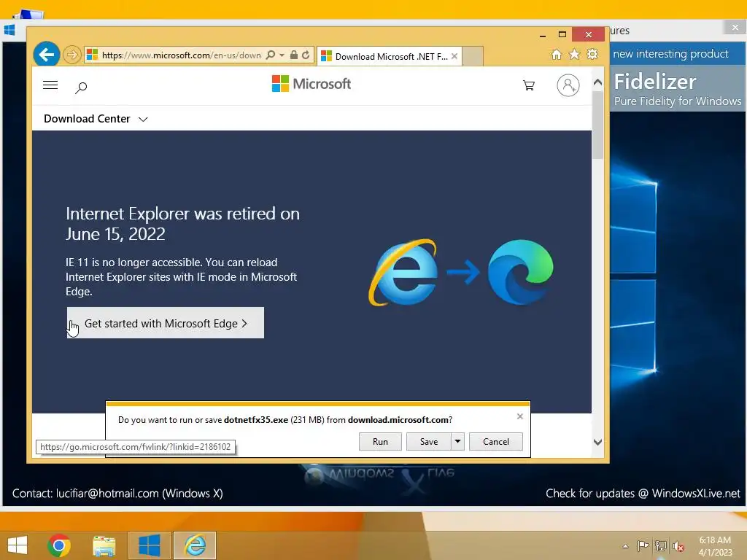Click the search magnifier in the address bar
The image size is (747, 560).
coord(270,55)
